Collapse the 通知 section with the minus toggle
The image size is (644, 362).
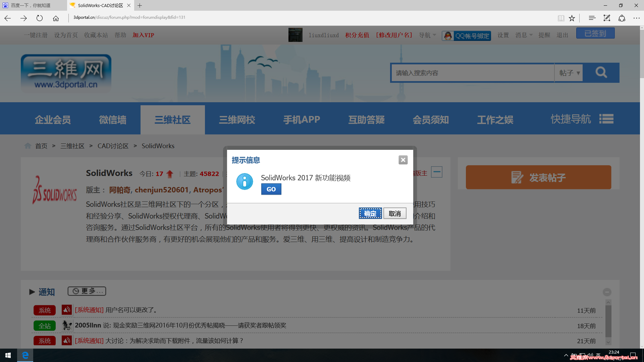pos(607,292)
